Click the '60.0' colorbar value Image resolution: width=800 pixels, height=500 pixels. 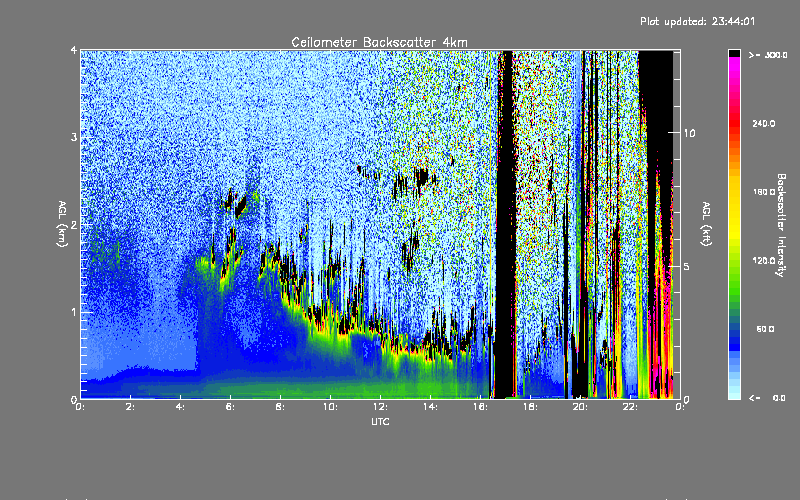click(x=765, y=329)
